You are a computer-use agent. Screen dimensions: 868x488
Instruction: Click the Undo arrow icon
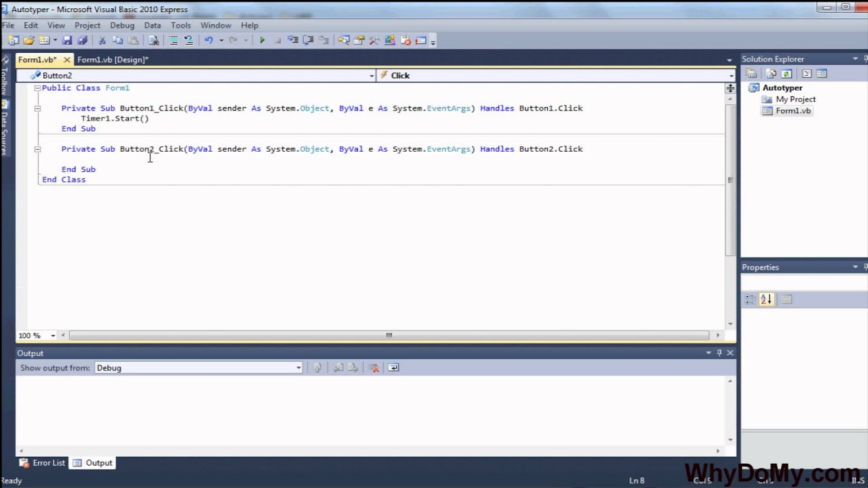coord(208,41)
